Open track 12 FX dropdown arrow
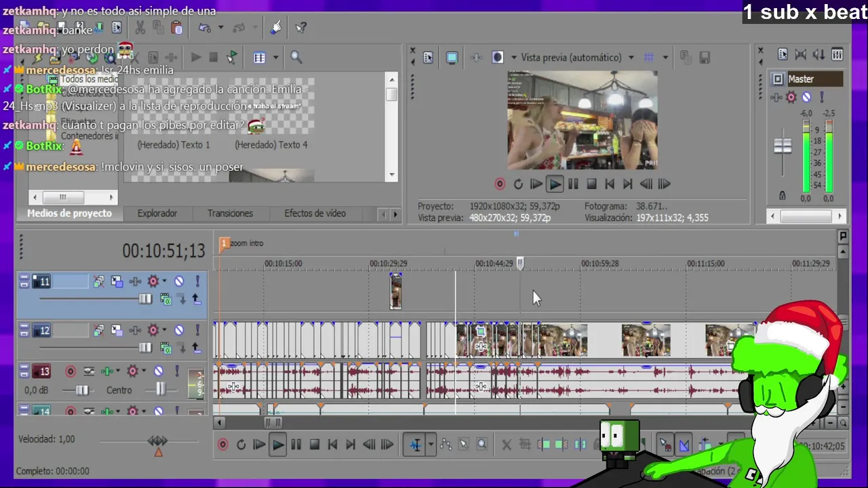 pos(163,331)
